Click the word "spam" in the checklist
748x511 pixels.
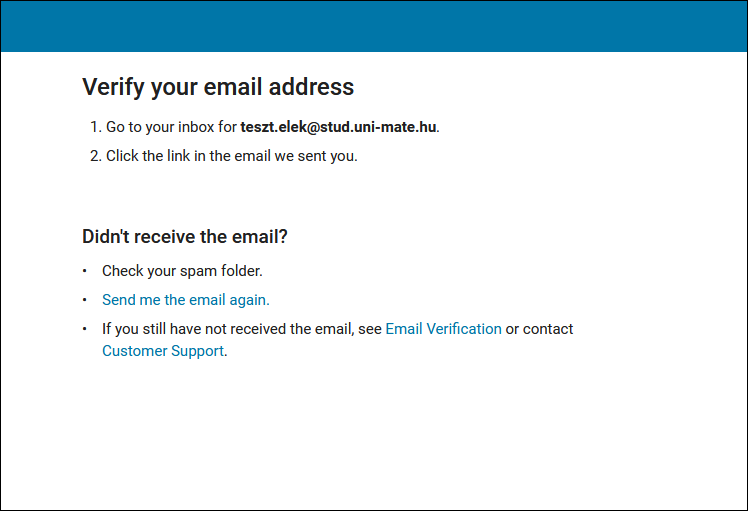(x=199, y=271)
